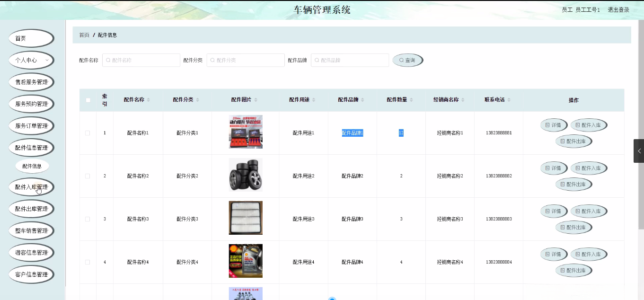Click 详情 for 配件名称3 row
This screenshot has width=644, height=300.
(x=554, y=211)
